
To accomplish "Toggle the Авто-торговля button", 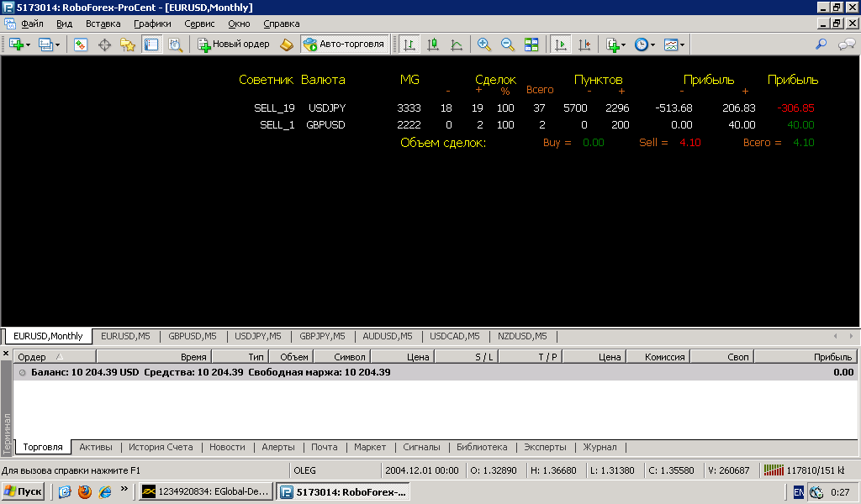I will [x=344, y=45].
